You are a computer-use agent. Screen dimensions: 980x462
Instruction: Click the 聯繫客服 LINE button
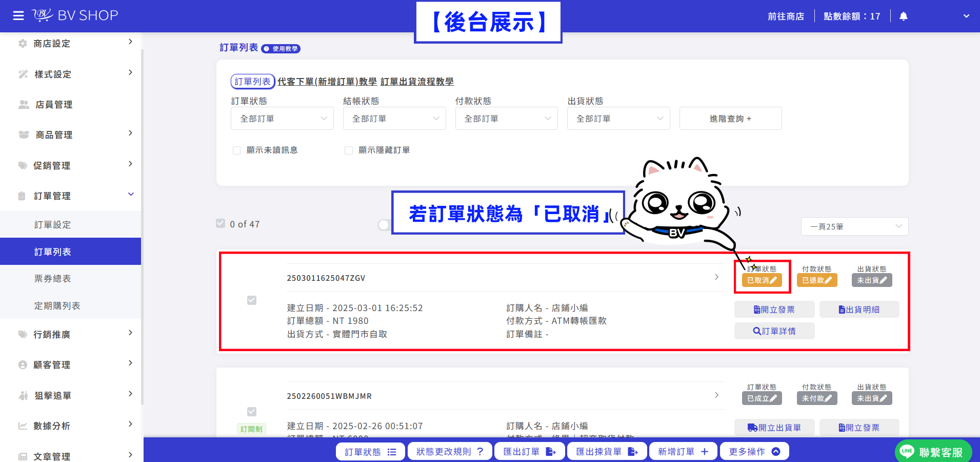[933, 452]
